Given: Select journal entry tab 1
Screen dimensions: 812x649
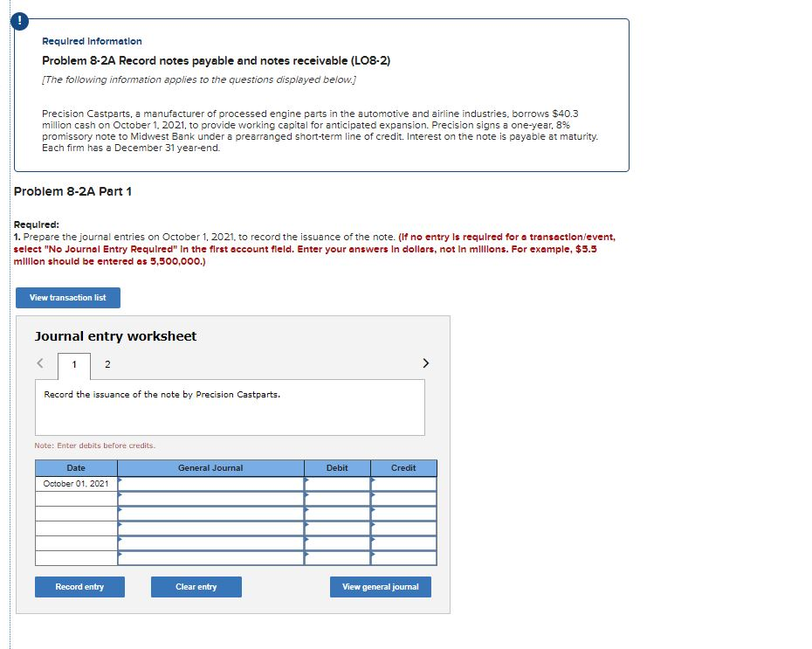Looking at the screenshot, I should (x=74, y=362).
